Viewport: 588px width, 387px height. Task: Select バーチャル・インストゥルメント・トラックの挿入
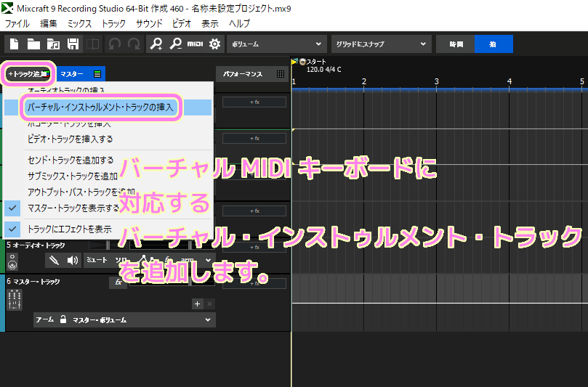(108, 107)
